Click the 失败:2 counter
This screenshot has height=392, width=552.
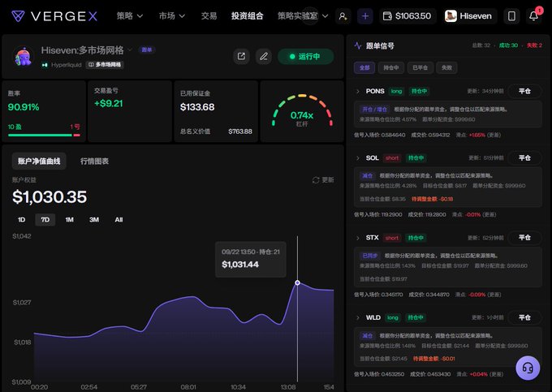click(534, 45)
